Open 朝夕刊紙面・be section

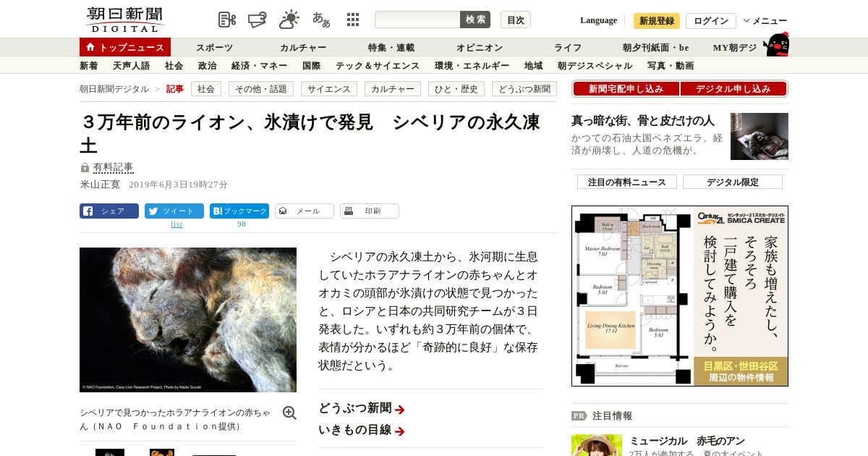[x=656, y=48]
